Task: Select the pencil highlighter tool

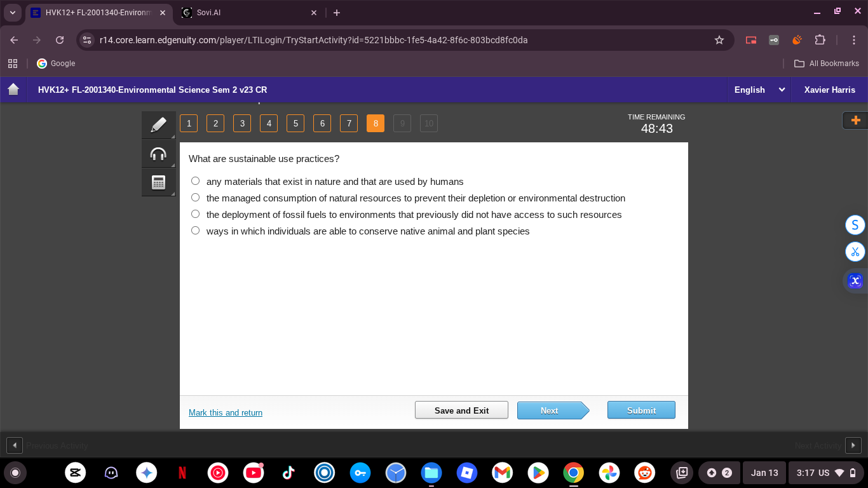Action: click(158, 125)
